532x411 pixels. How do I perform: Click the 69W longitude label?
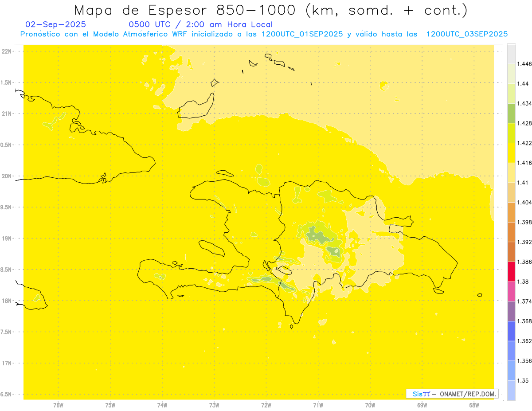(422, 405)
